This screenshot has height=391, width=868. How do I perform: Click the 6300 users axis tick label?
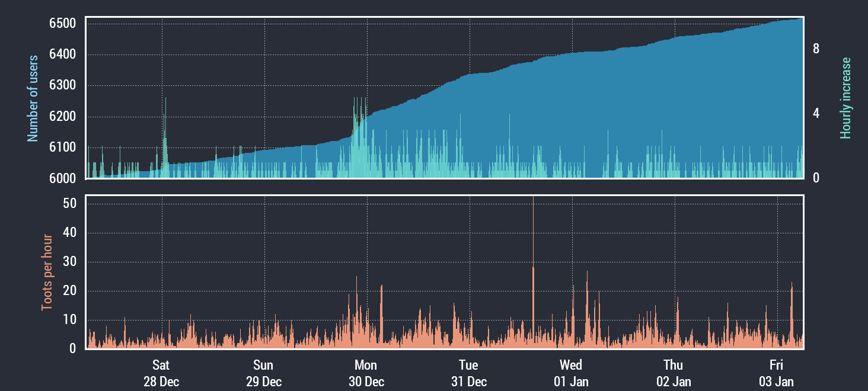point(62,86)
